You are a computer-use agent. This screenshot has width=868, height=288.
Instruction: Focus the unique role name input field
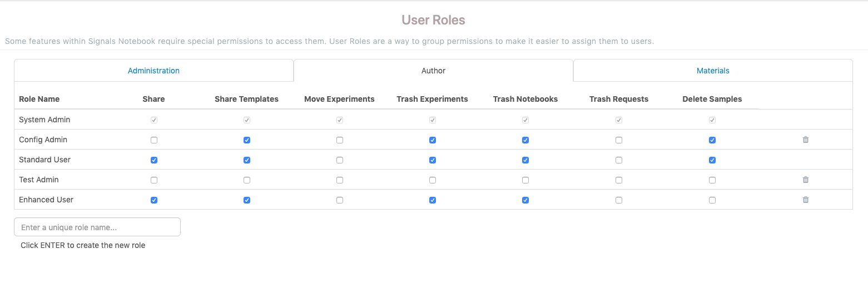click(97, 227)
